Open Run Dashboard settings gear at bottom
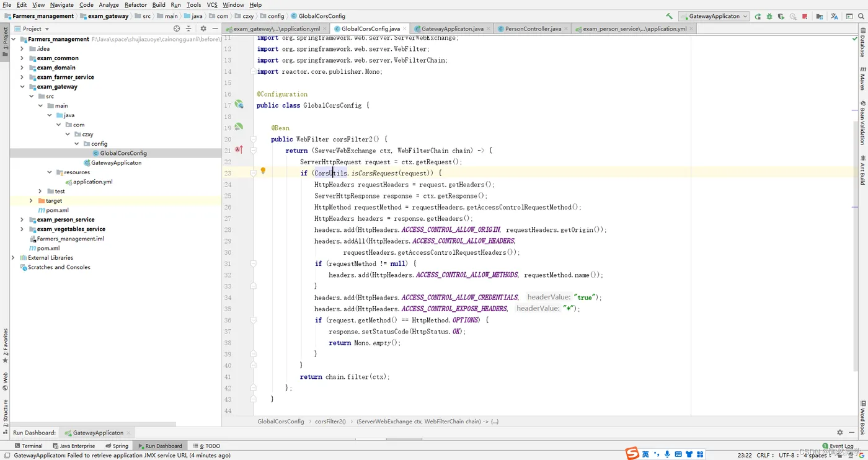This screenshot has height=460, width=868. (x=840, y=432)
